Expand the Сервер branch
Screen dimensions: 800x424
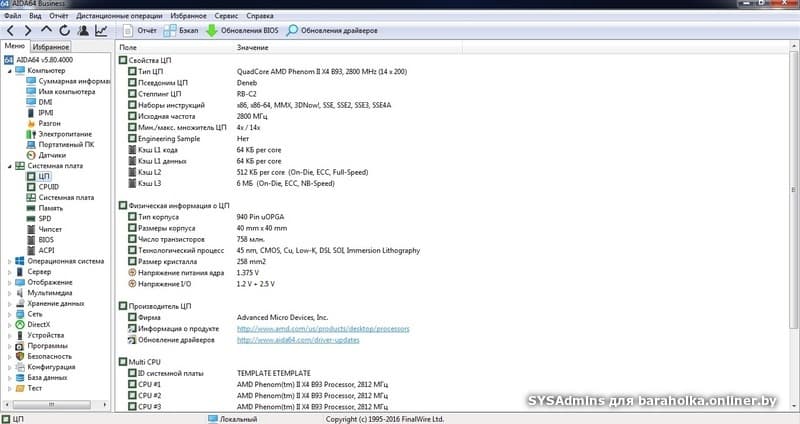[x=9, y=272]
